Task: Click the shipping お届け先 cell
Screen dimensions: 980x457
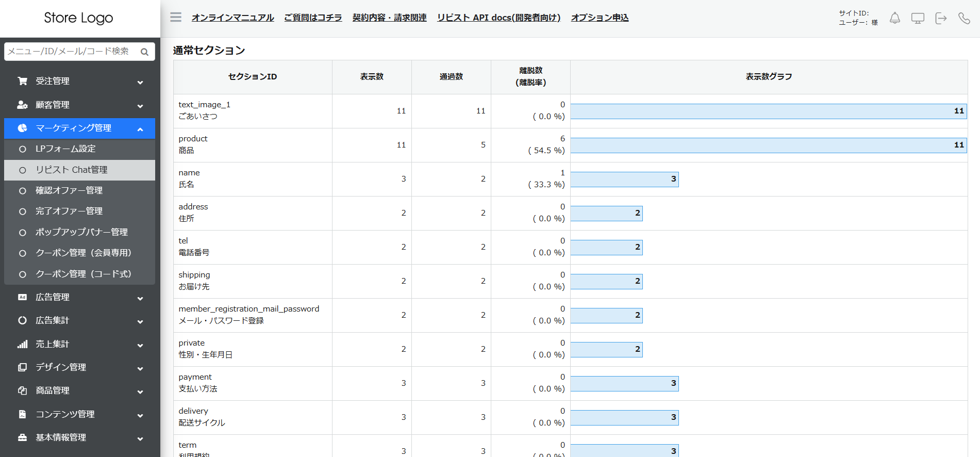Action: (253, 281)
